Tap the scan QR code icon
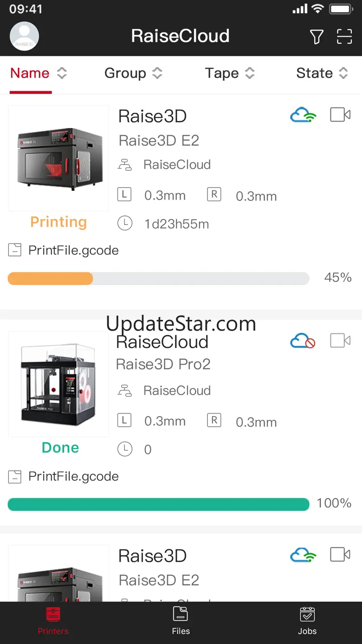This screenshot has width=362, height=644. coord(344,37)
